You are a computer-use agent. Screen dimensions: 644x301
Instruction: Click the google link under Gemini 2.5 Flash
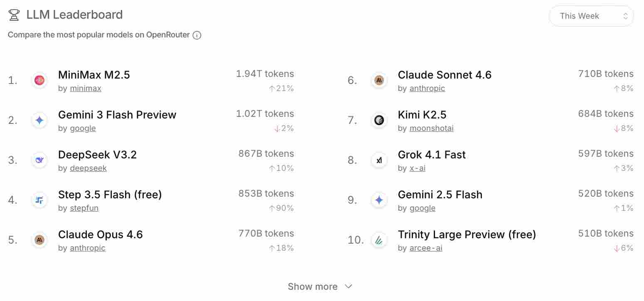[x=422, y=208]
